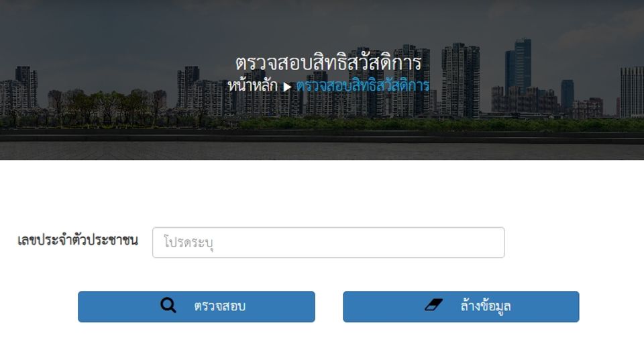Click the paved waterfront plaza in banner
This screenshot has height=350, width=644.
322,150
